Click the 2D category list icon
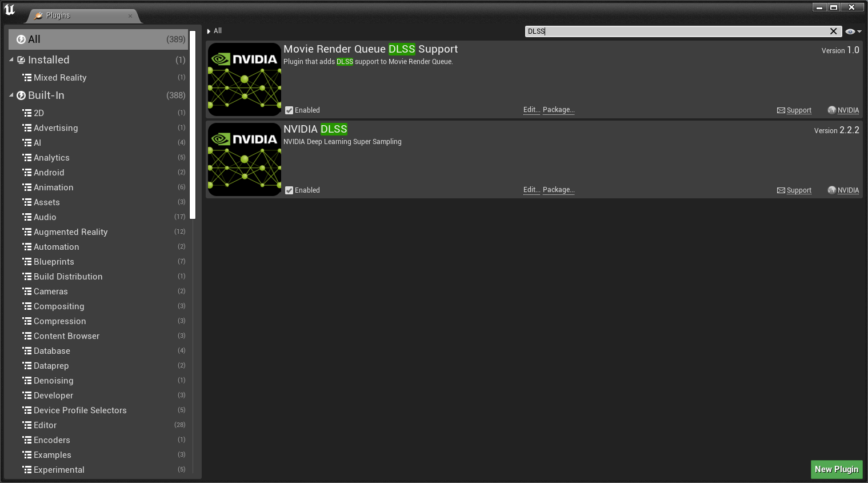Viewport: 868px width, 483px height. click(27, 113)
